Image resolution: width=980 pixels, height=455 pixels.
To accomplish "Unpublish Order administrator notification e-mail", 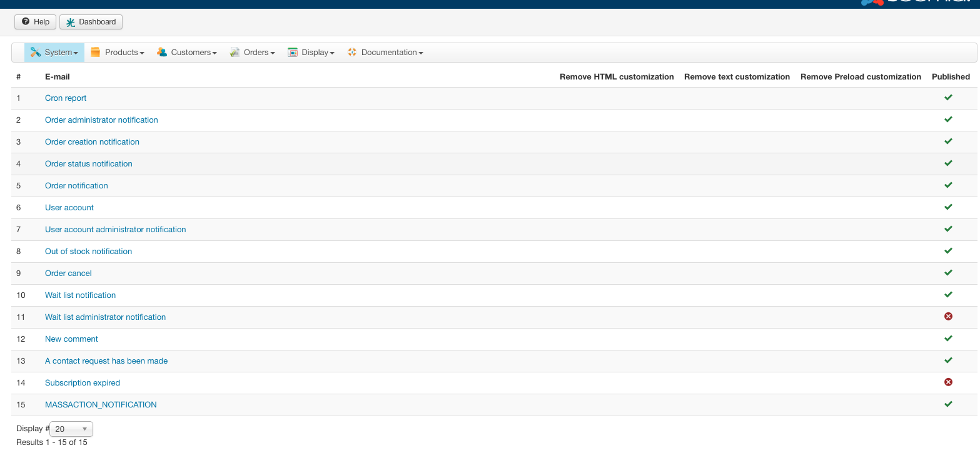I will pos(948,120).
